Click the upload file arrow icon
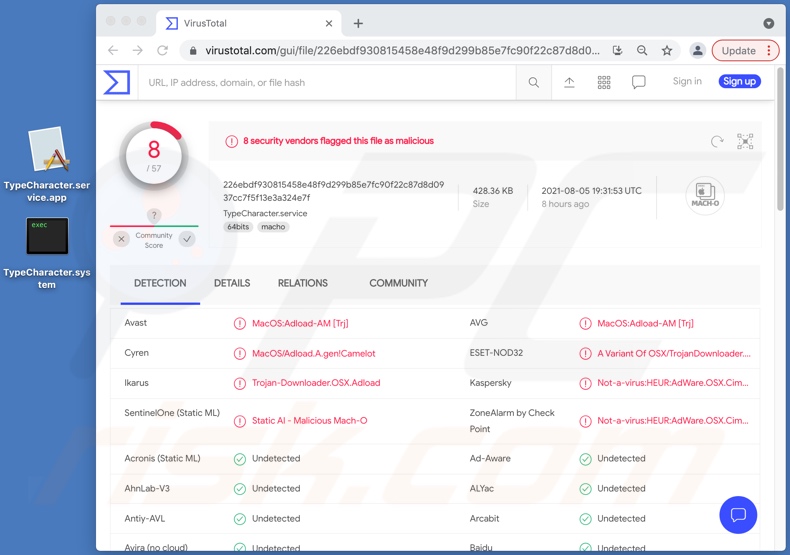This screenshot has height=555, width=790. click(x=569, y=83)
